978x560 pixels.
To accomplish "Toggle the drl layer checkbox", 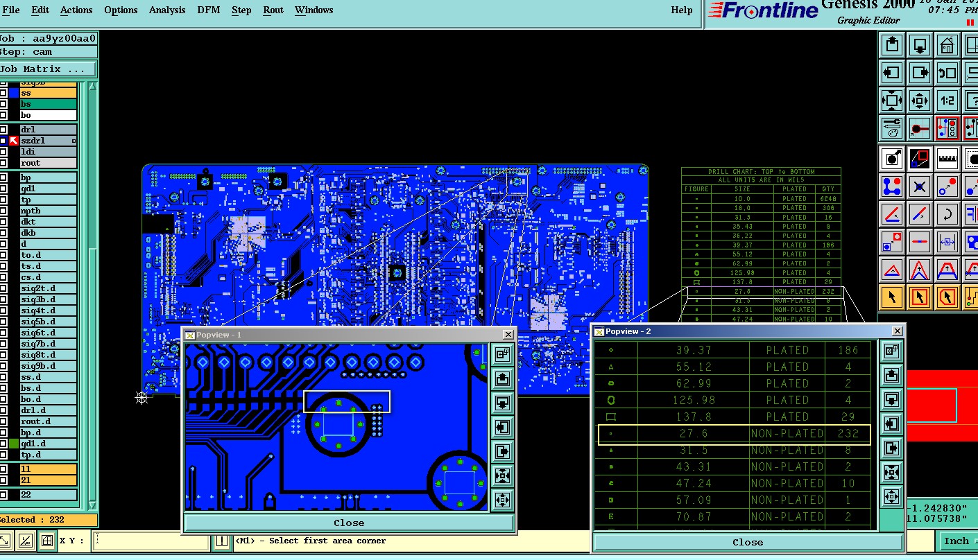I will coord(3,130).
